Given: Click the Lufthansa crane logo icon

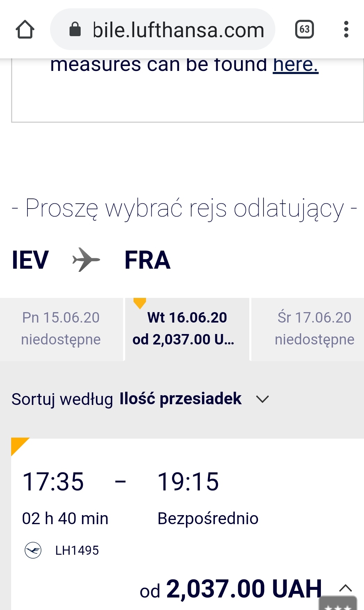Looking at the screenshot, I should tap(33, 550).
